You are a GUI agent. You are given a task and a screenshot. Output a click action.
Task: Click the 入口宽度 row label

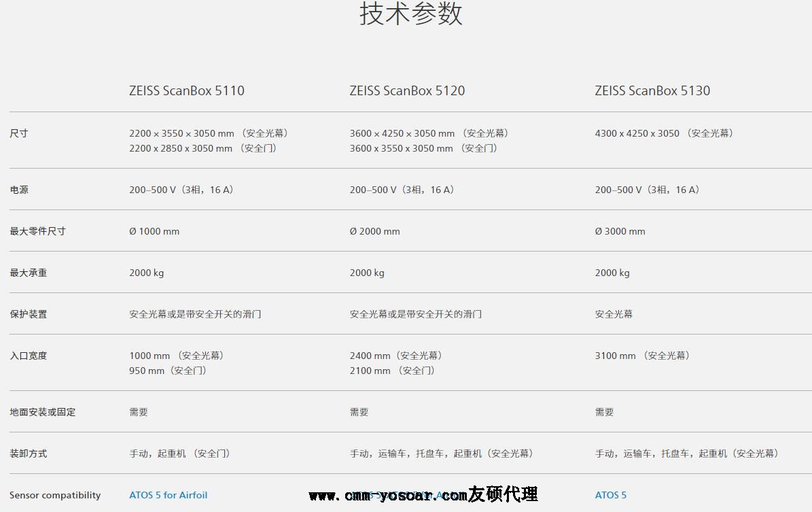tap(28, 356)
